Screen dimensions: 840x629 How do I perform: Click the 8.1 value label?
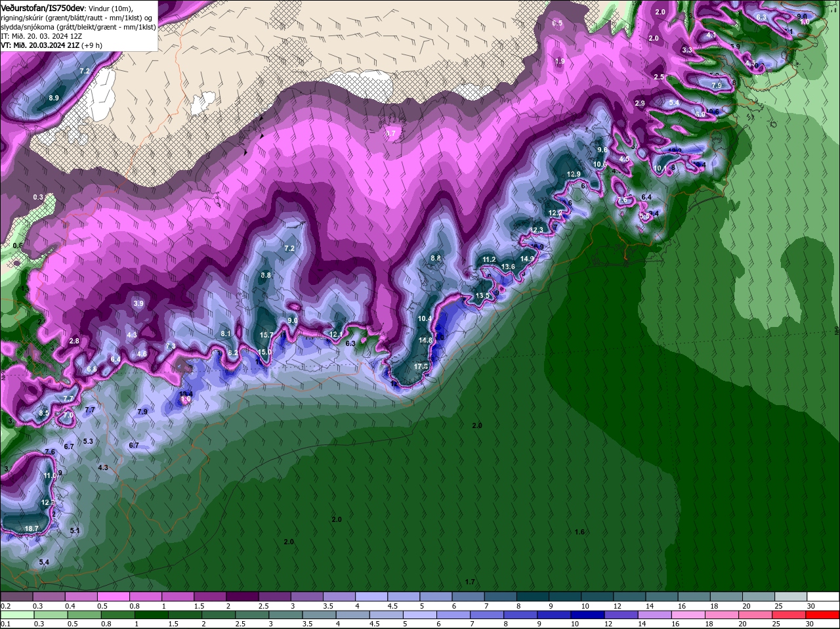226,334
